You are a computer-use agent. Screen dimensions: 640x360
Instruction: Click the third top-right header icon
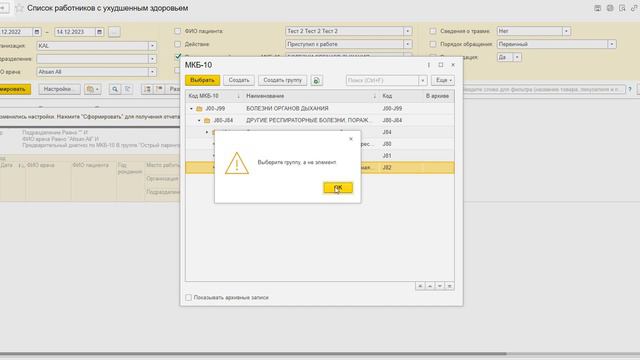coord(622,8)
